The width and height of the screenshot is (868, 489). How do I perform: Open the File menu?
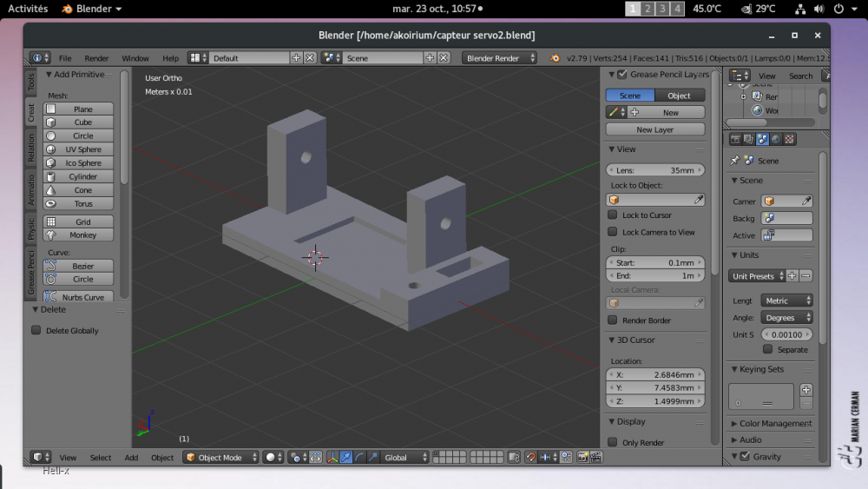65,58
